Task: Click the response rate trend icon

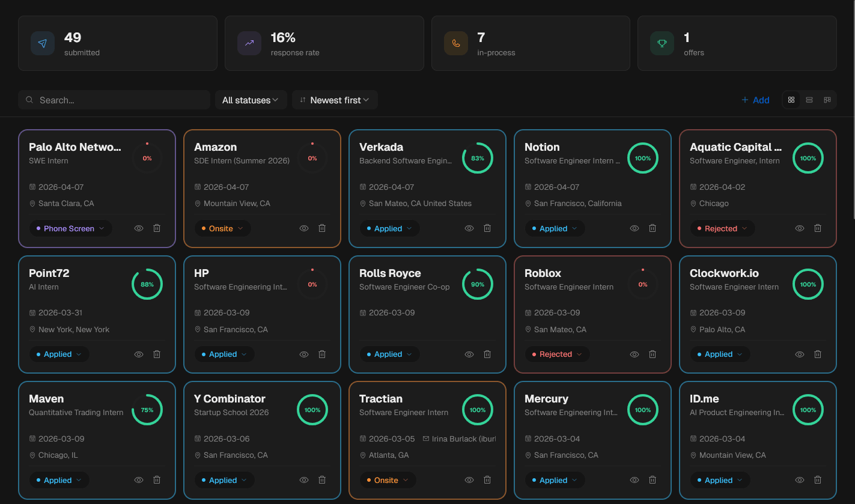Action: click(x=249, y=43)
